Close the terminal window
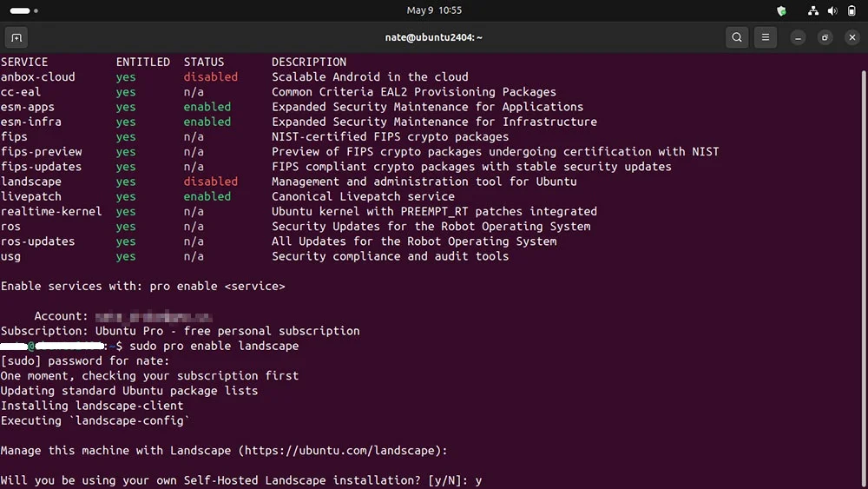Image resolution: width=868 pixels, height=489 pixels. pos(852,37)
